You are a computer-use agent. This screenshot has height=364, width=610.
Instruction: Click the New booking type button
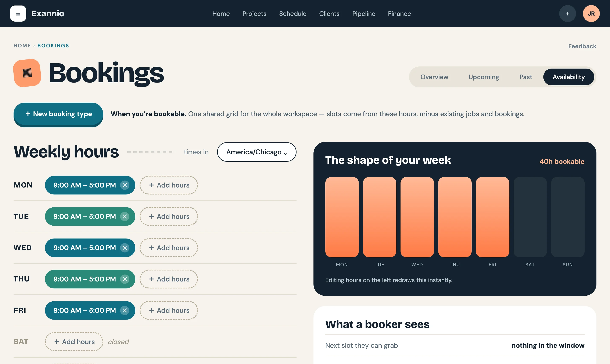point(58,114)
